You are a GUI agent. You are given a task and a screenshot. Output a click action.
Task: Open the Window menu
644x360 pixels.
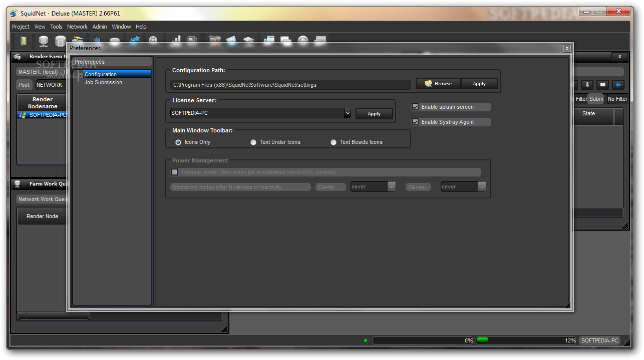[x=121, y=27]
